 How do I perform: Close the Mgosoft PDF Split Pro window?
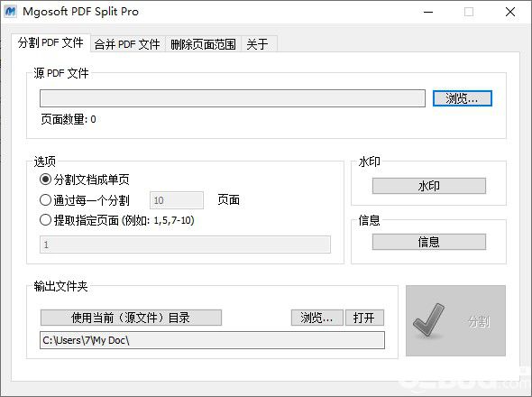[x=510, y=13]
